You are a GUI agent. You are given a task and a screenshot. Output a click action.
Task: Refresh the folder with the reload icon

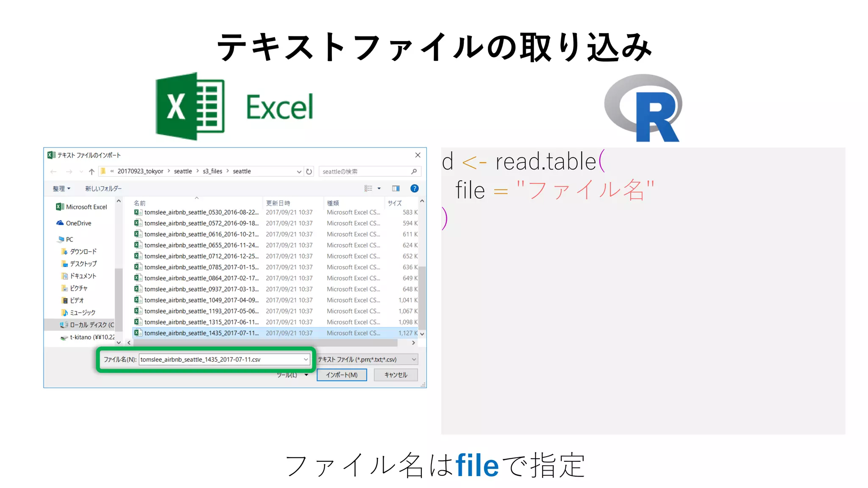coord(309,172)
